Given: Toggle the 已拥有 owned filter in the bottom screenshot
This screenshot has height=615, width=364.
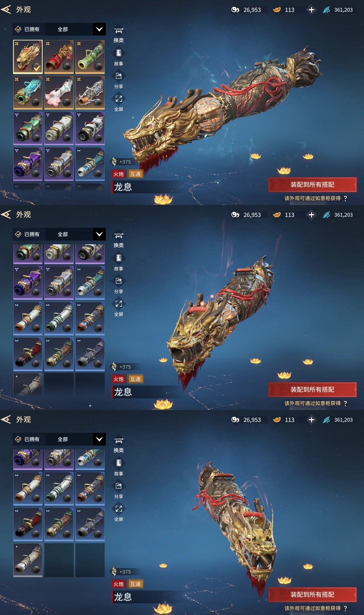Looking at the screenshot, I should click(28, 439).
